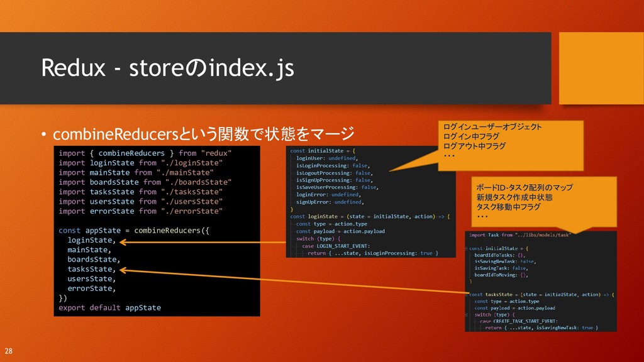This screenshot has height=362, width=644.
Task: Click "const payload = action.payload" in the loginState snippet
Action: tap(340, 231)
